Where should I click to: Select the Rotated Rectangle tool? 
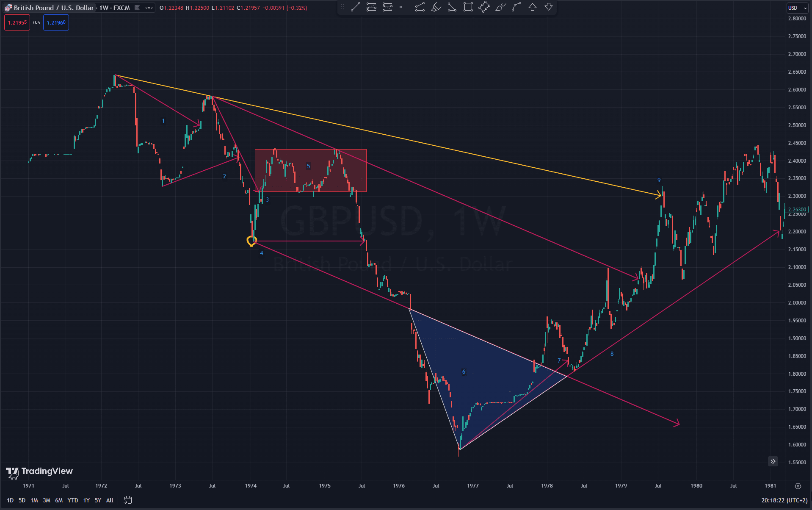[484, 7]
